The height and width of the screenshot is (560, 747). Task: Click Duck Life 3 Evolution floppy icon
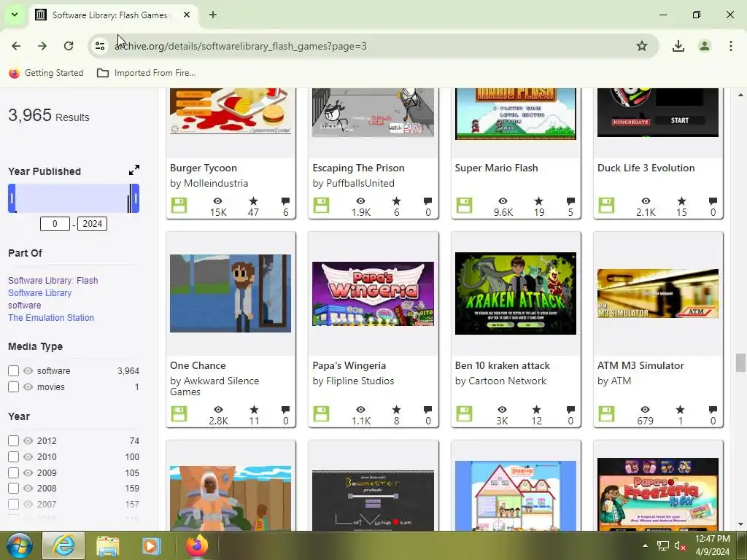606,206
